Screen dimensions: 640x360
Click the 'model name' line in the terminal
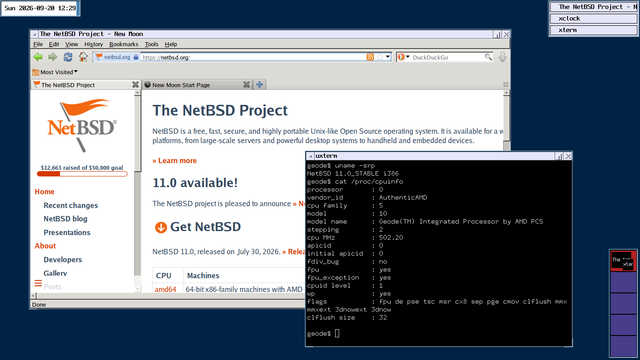425,222
